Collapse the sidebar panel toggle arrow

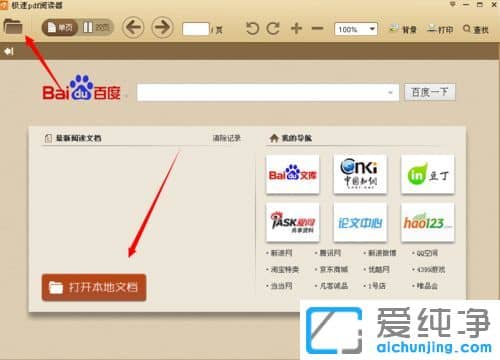click(x=9, y=51)
